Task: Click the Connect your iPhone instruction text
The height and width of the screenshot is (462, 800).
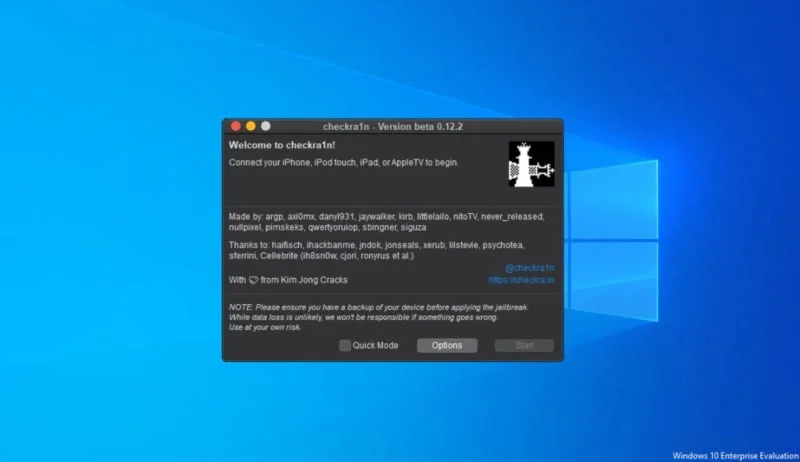Action: (343, 163)
